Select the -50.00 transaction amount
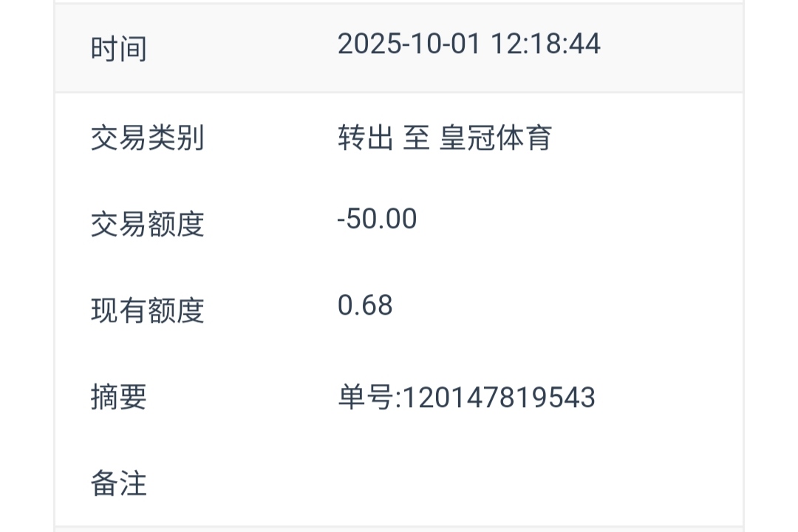Image resolution: width=798 pixels, height=532 pixels. click(x=377, y=219)
